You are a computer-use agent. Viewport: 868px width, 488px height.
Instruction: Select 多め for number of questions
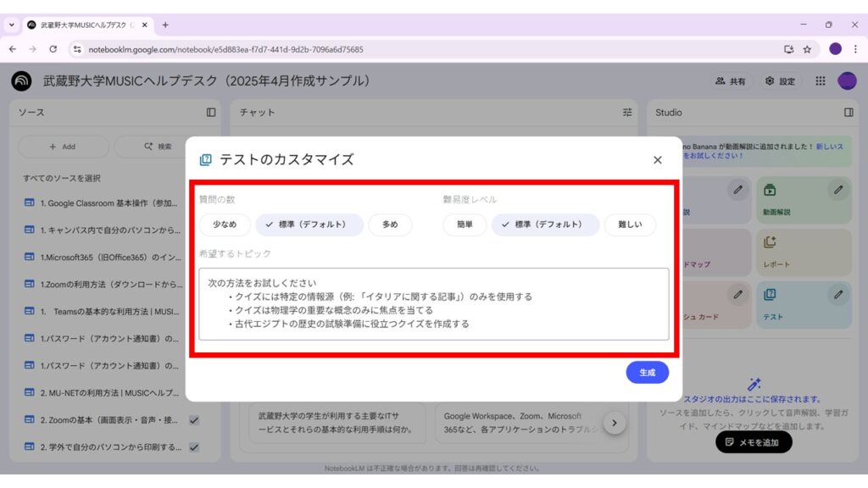click(x=390, y=225)
